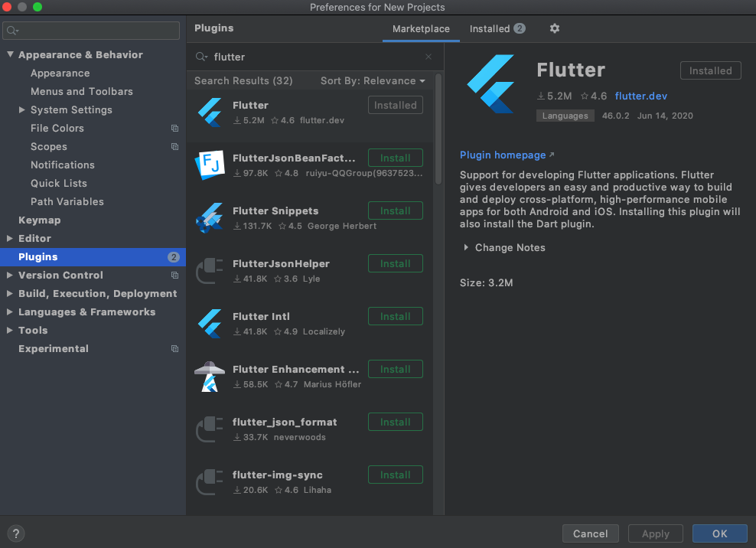The image size is (756, 548).
Task: Click the plugin results scrollbar
Action: coord(438,129)
